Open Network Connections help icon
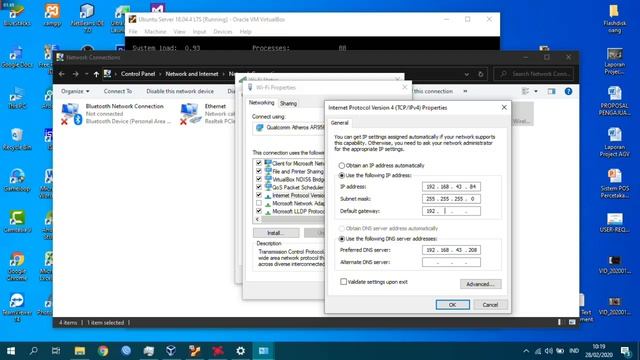This screenshot has width=640, height=360. coord(568,91)
